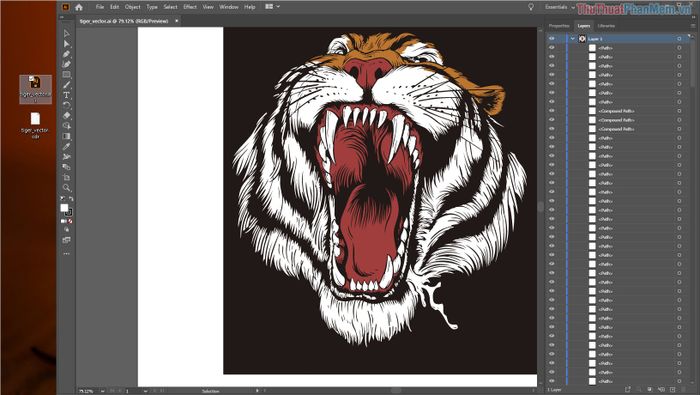Open the drawing modes button
The width and height of the screenshot is (700, 395).
tap(67, 229)
